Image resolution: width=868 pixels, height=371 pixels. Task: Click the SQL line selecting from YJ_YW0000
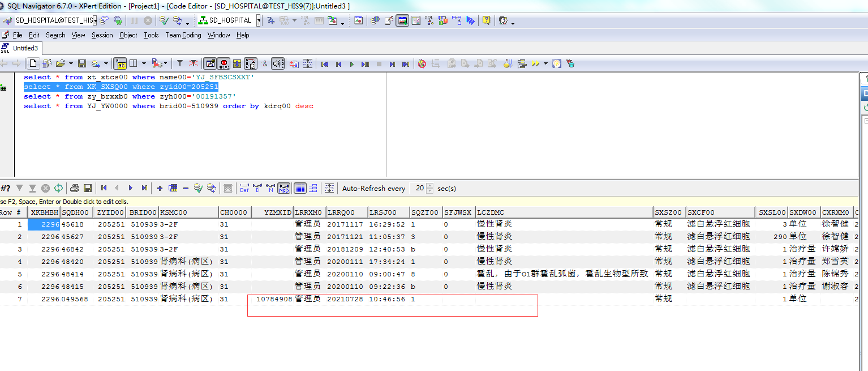(x=169, y=106)
